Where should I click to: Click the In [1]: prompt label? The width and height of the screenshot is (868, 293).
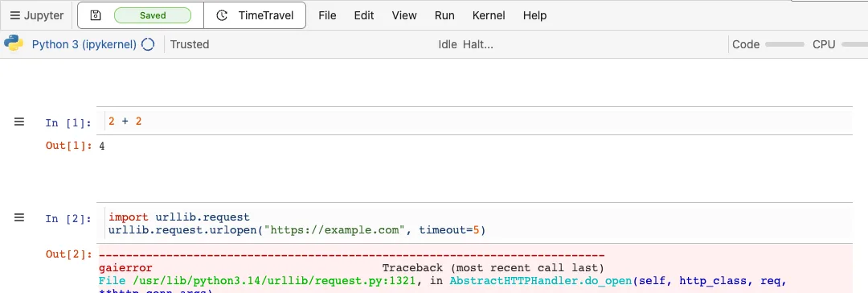pyautogui.click(x=68, y=122)
